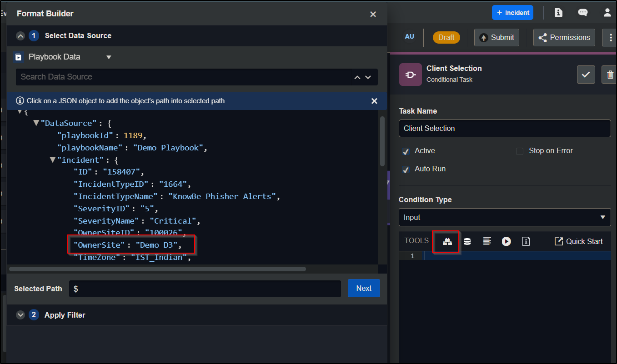Screen dimensions: 617x364
Task: Select the "IncidentTypeID" JSON key
Action: click(x=111, y=184)
